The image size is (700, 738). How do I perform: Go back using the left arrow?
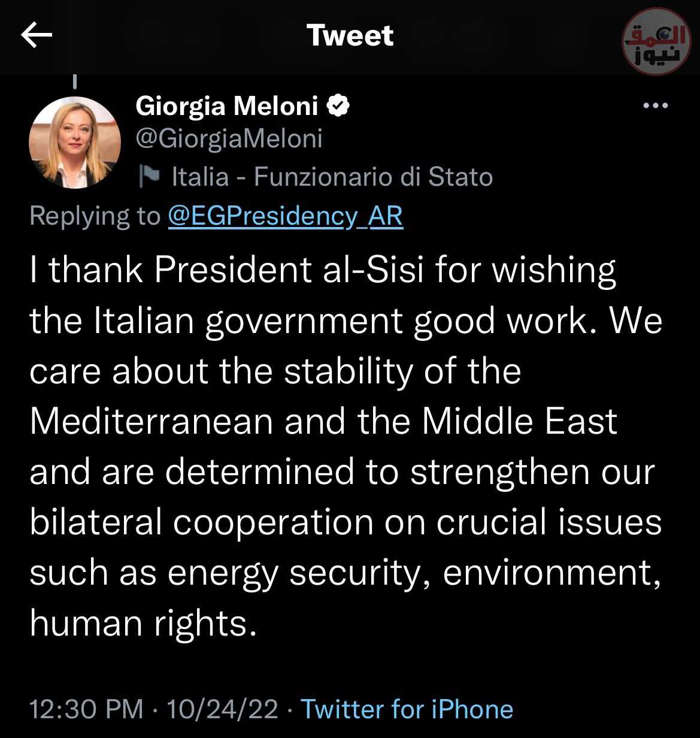click(37, 36)
